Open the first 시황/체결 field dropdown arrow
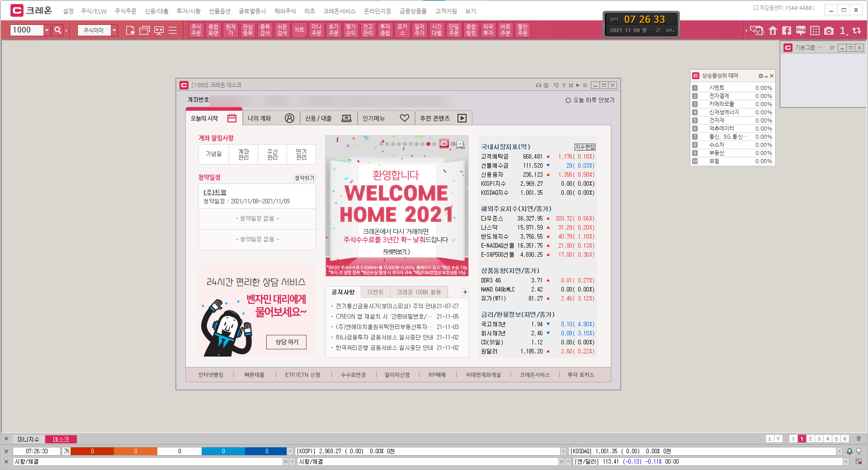The width and height of the screenshot is (868, 470). coord(292,461)
